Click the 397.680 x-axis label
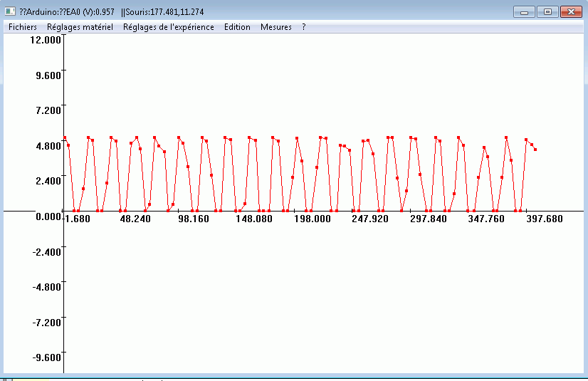This screenshot has height=381, width=588. tap(545, 219)
